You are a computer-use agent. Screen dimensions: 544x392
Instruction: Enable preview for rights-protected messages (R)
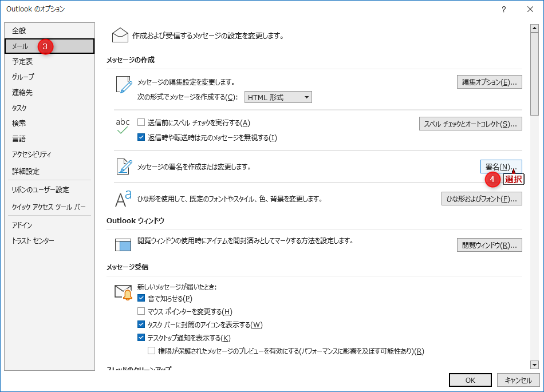(151, 351)
